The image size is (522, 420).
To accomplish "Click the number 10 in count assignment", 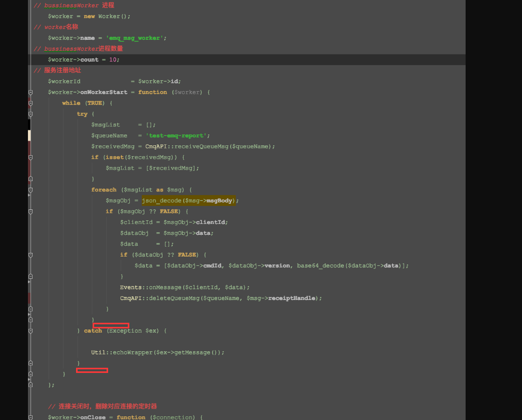I will click(x=113, y=59).
